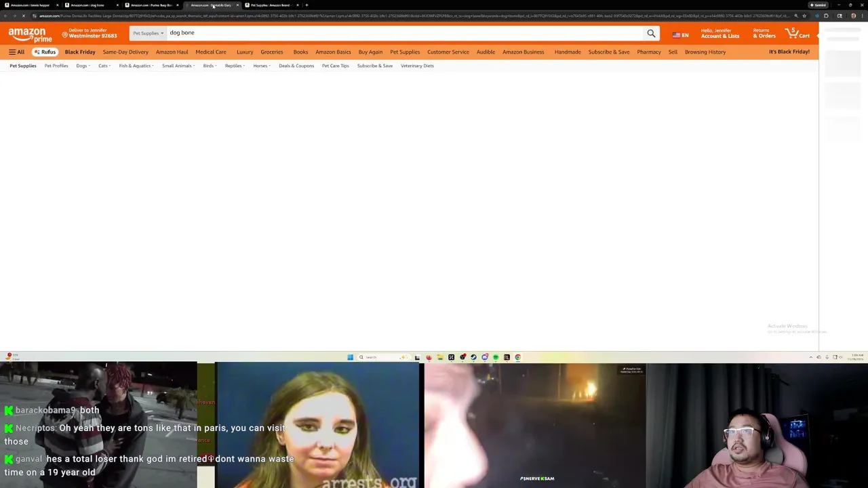This screenshot has width=868, height=488.
Task: Click the Black Friday nav link
Action: (x=80, y=52)
